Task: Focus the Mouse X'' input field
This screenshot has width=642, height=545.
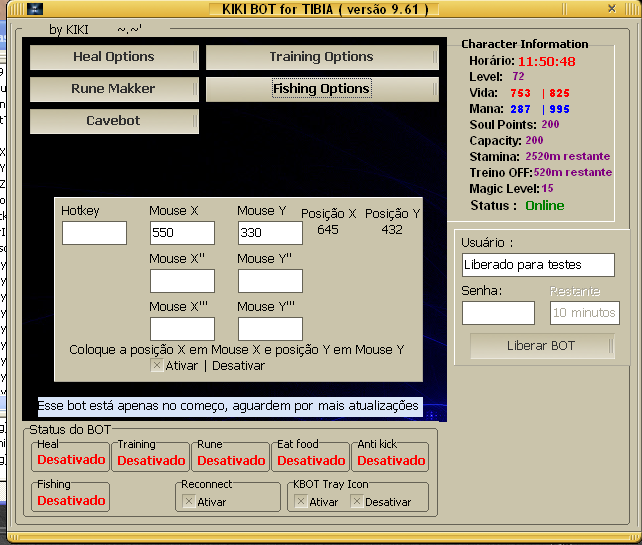Action: (182, 281)
